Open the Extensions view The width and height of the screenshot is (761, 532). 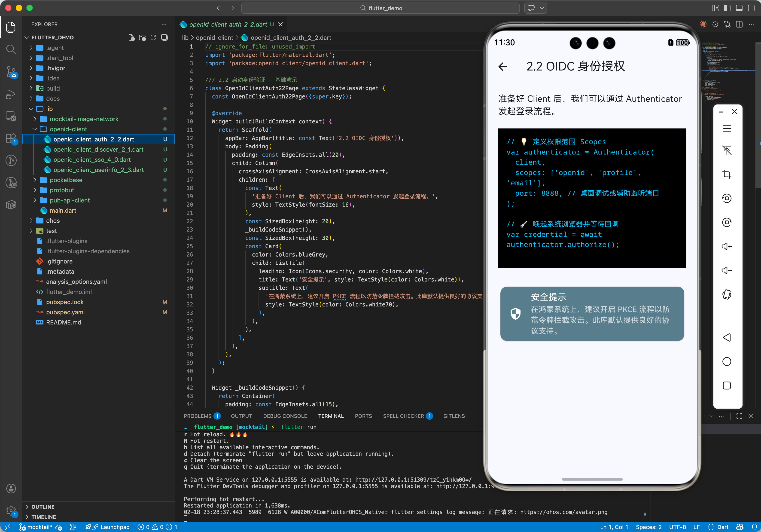click(11, 138)
